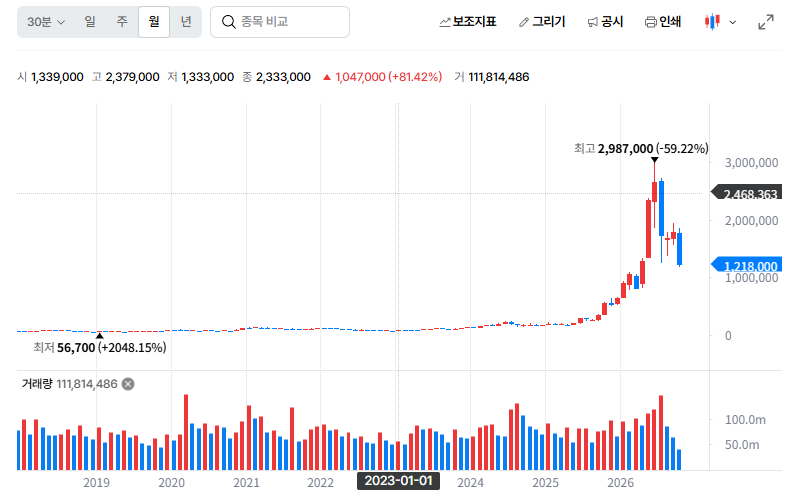Screen dimensions: 791x501
Task: Activate the 그리기 drawing tool
Action: 542,22
